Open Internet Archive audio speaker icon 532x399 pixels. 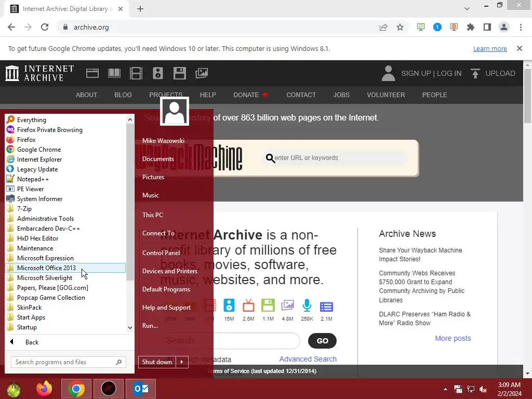(x=158, y=73)
